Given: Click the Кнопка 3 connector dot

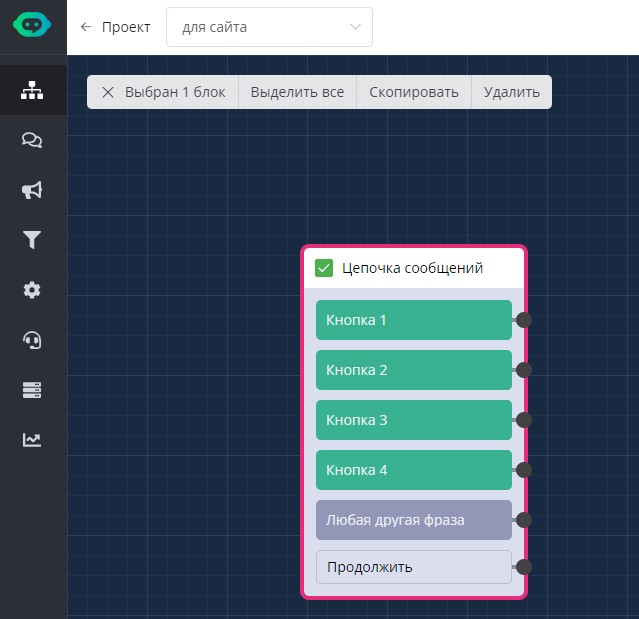Looking at the screenshot, I should click(x=523, y=420).
